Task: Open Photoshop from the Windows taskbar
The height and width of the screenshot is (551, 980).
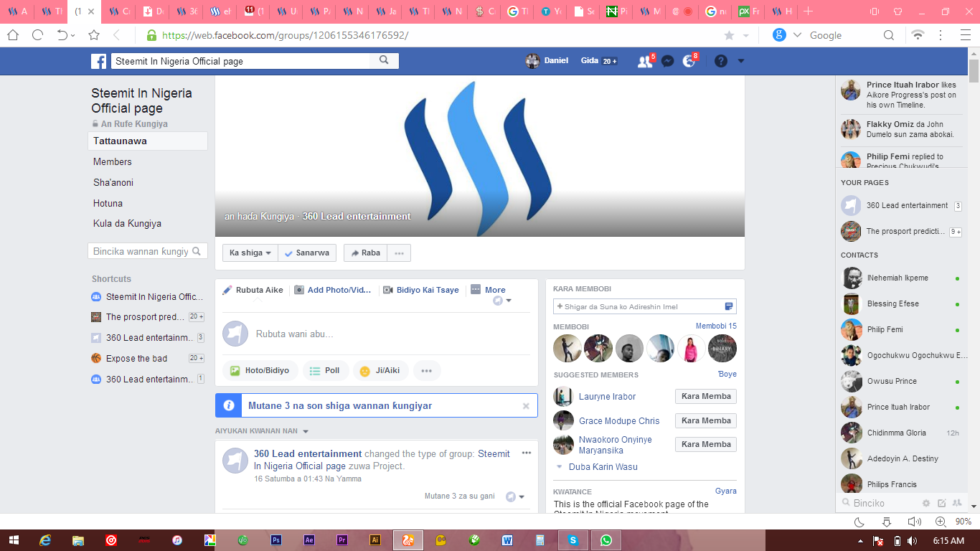Action: pos(275,540)
